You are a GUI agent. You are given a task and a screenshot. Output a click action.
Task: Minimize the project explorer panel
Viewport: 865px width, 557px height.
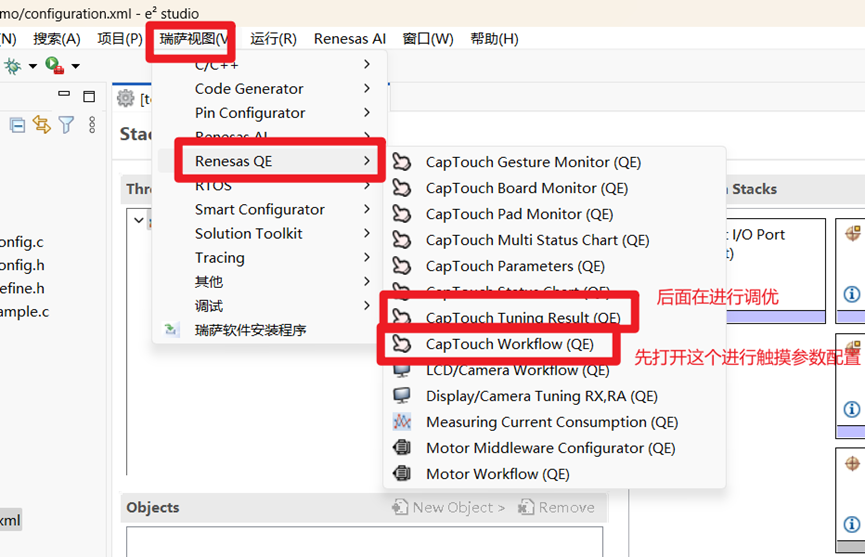[64, 94]
